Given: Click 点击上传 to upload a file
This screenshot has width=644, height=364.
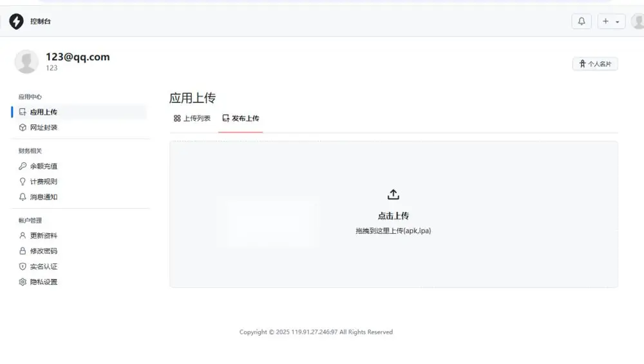Looking at the screenshot, I should 393,216.
